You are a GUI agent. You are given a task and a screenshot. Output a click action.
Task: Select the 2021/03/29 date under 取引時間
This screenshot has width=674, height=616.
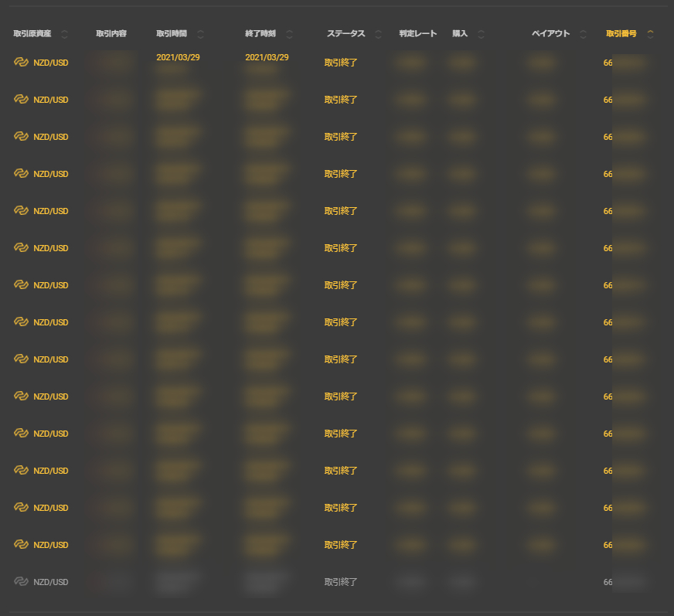point(178,57)
